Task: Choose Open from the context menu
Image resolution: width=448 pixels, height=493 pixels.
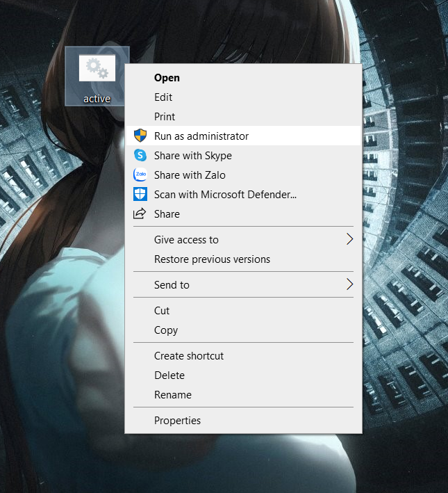Action: tap(244, 78)
